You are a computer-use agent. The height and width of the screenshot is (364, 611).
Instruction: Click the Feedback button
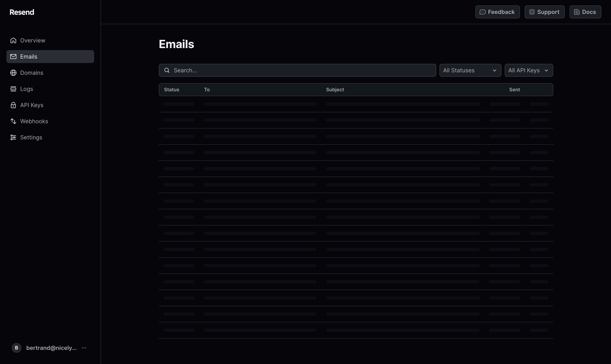497,12
